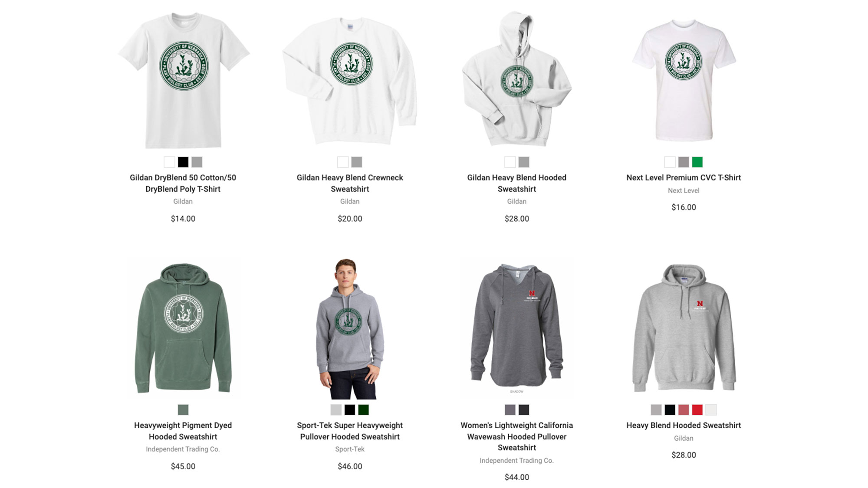
Task: Select green swatch for Pigment Dyed Hooded Sweatshirt
Action: (x=183, y=409)
